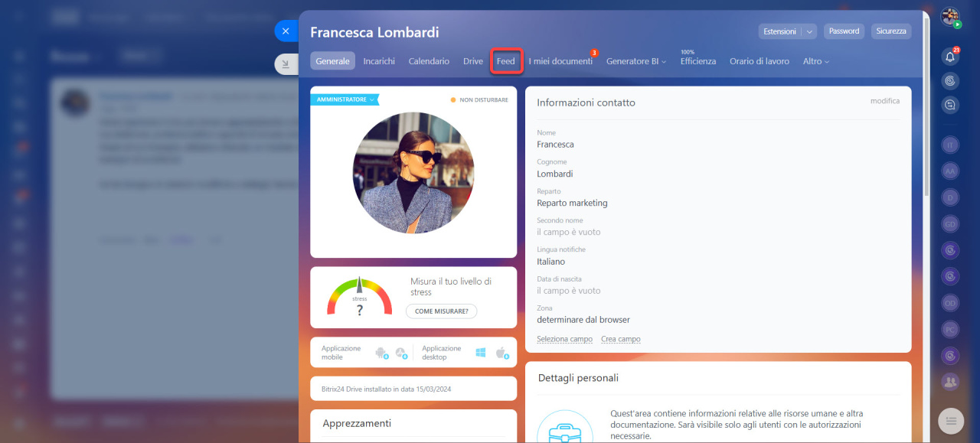
Task: Open the Drive tab
Action: [473, 61]
